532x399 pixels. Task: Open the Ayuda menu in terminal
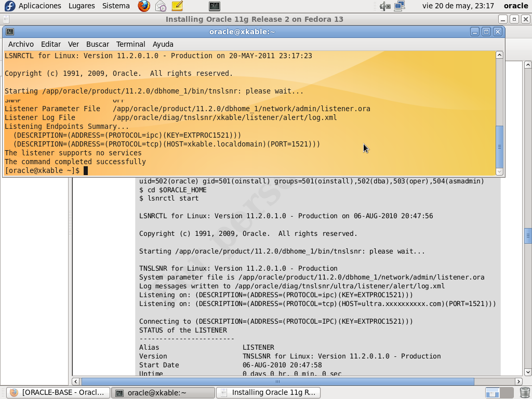coord(163,44)
